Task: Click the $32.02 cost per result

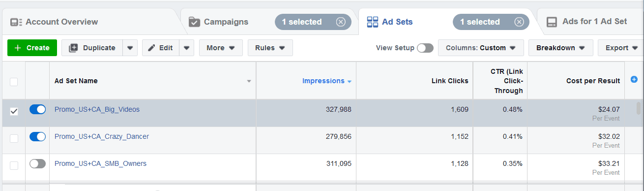Action: click(609, 136)
